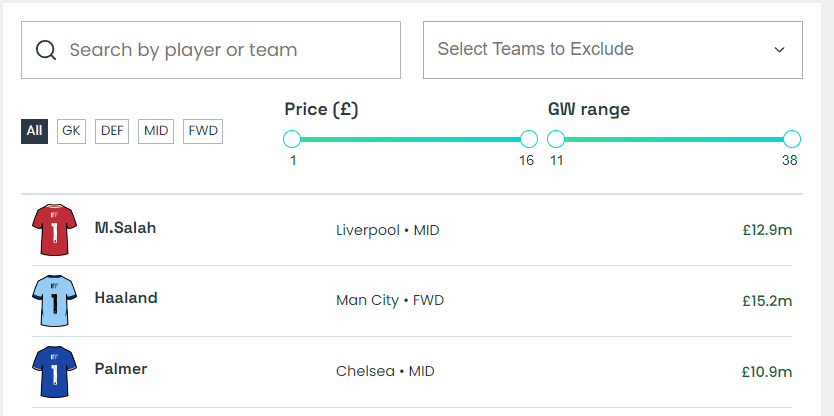
Task: Click the Search by player or team field
Action: [225, 50]
